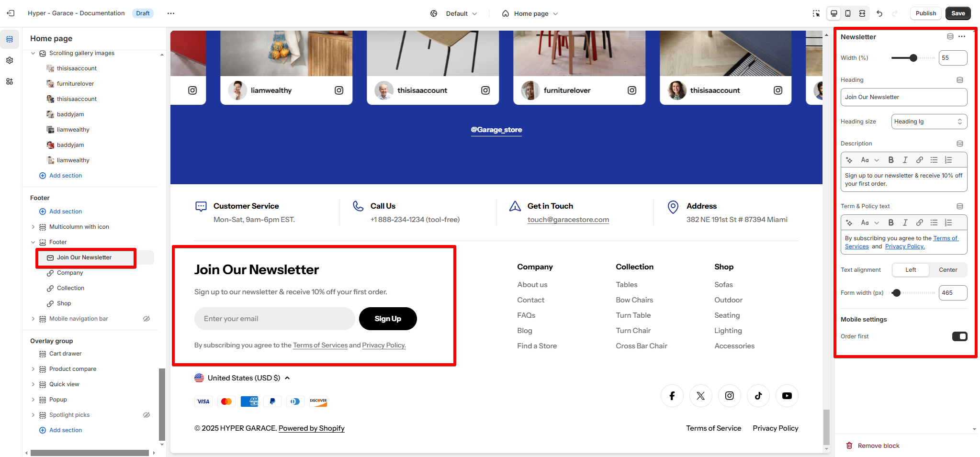This screenshot has width=980, height=457.
Task: Click the Newsletter dynamic source icon
Action: [950, 37]
